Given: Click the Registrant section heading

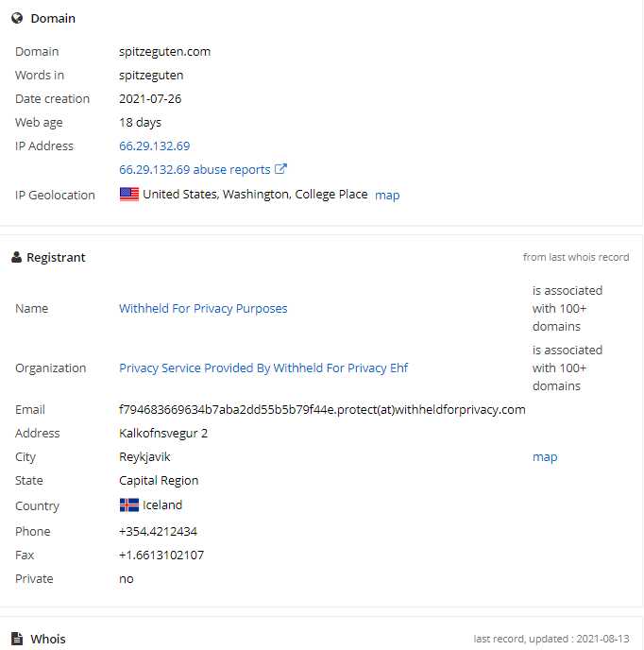Looking at the screenshot, I should coord(56,257).
